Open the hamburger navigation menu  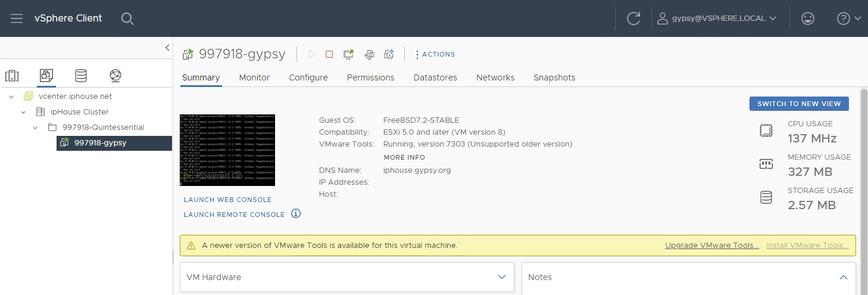(17, 18)
